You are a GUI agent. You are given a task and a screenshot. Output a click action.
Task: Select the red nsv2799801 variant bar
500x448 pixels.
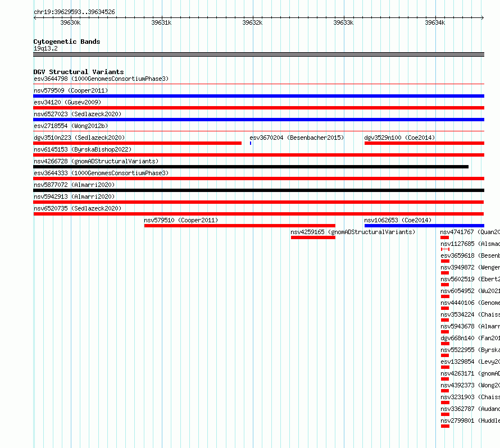(x=445, y=426)
